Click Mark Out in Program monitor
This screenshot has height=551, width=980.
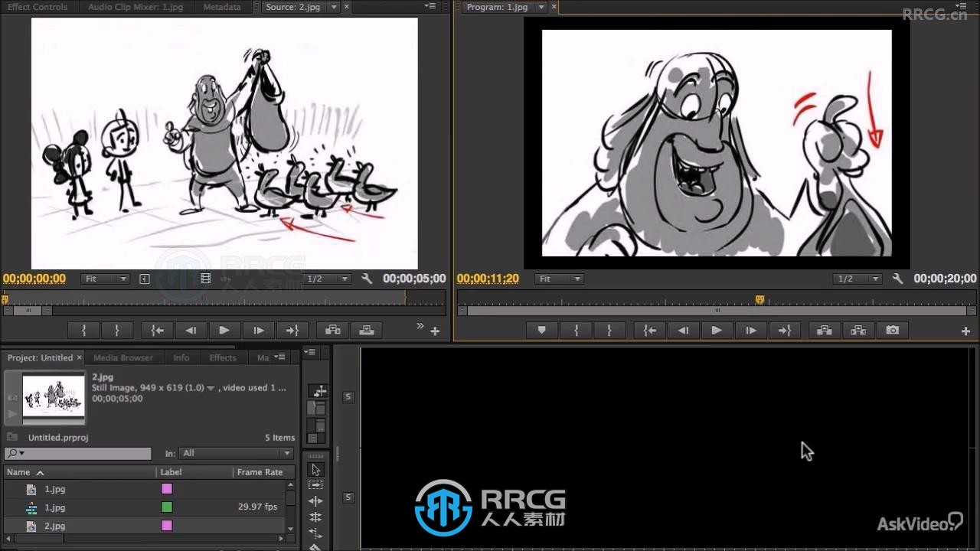pyautogui.click(x=609, y=331)
